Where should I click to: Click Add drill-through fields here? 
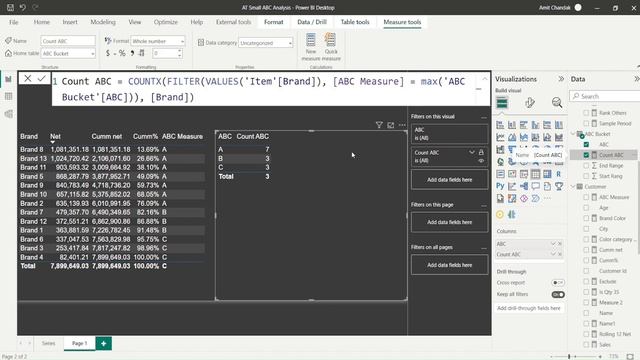coord(529,308)
